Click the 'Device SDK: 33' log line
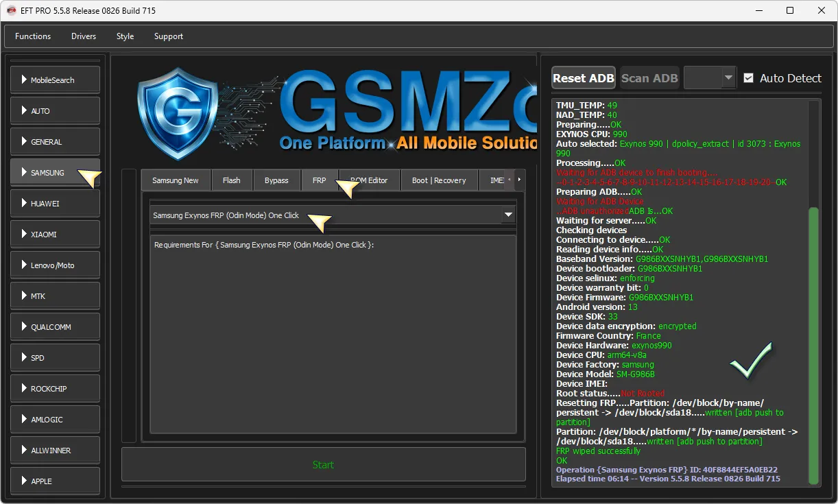Screen dimensions: 838x504 [587, 317]
